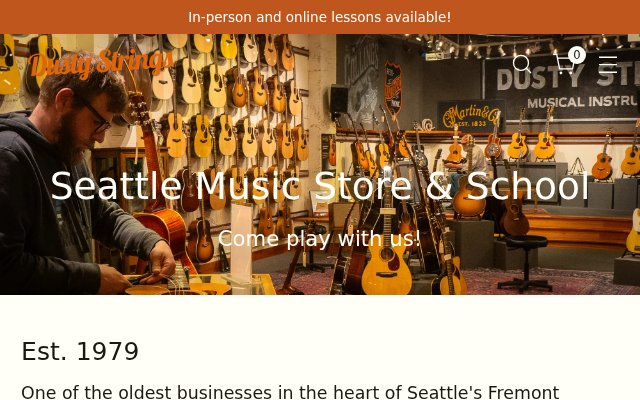640x400 pixels.
Task: Click the lessons available announcement text
Action: (x=320, y=17)
